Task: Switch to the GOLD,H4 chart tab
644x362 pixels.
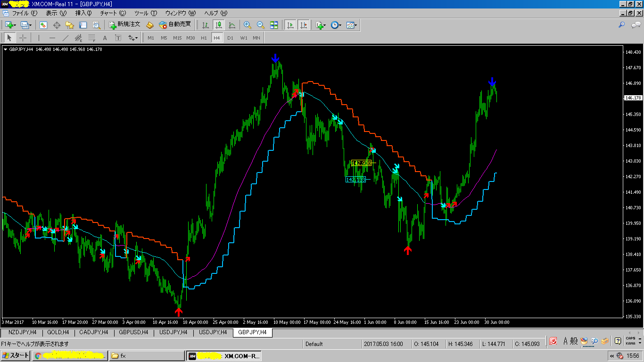Action: pyautogui.click(x=58, y=332)
